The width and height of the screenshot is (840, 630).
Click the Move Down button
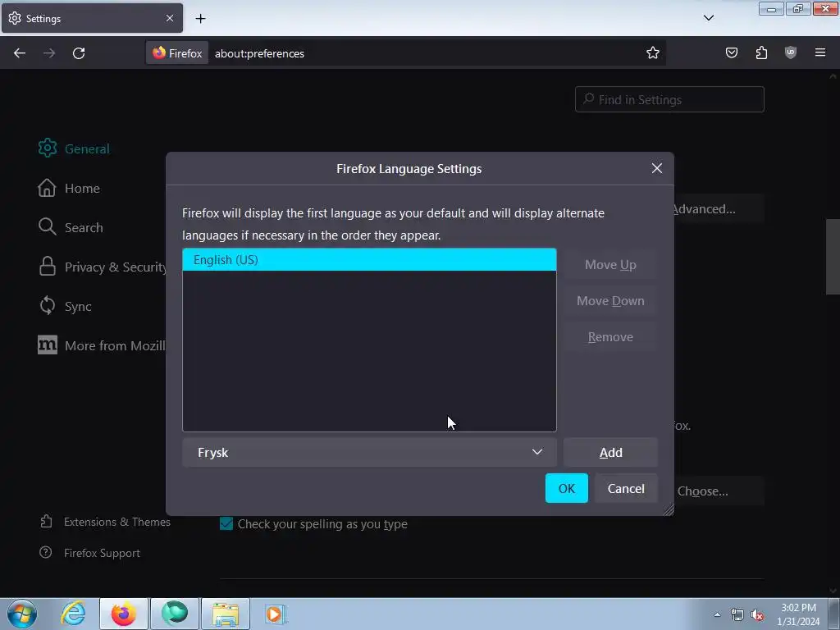[x=610, y=300]
